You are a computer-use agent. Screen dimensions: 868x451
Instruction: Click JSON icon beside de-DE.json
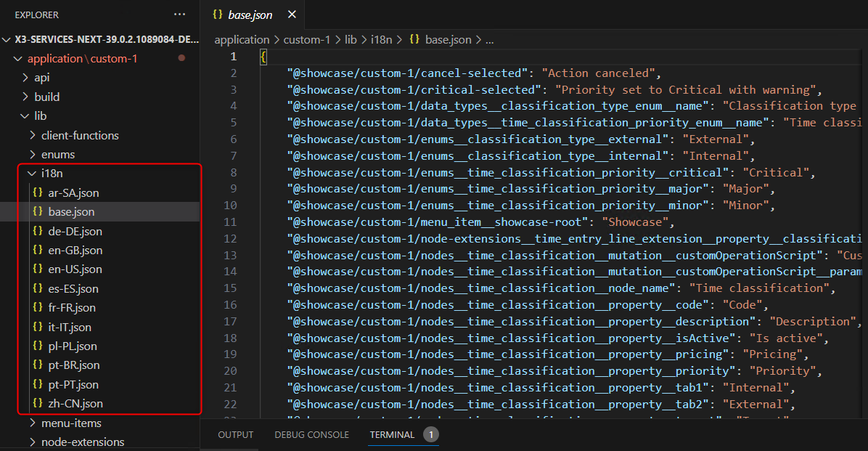point(38,231)
